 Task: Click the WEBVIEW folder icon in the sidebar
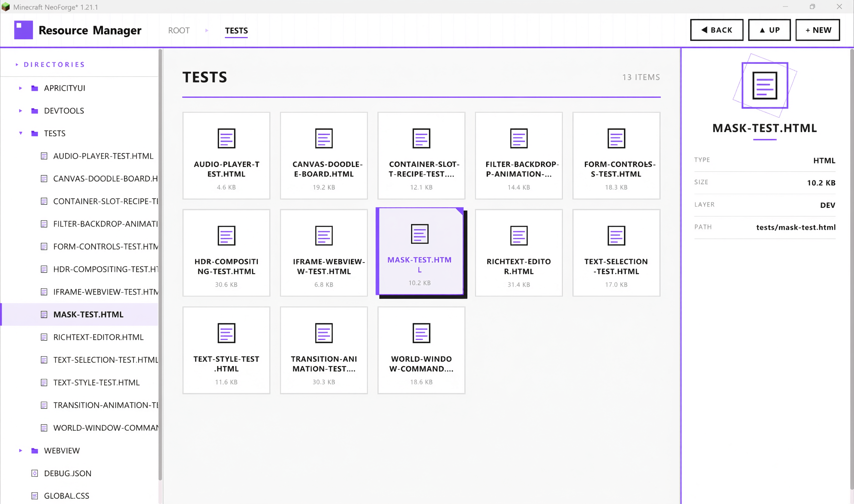(x=35, y=451)
